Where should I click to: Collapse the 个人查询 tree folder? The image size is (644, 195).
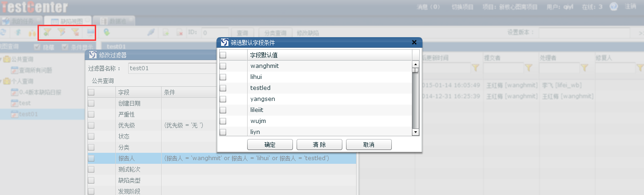coord(1,82)
